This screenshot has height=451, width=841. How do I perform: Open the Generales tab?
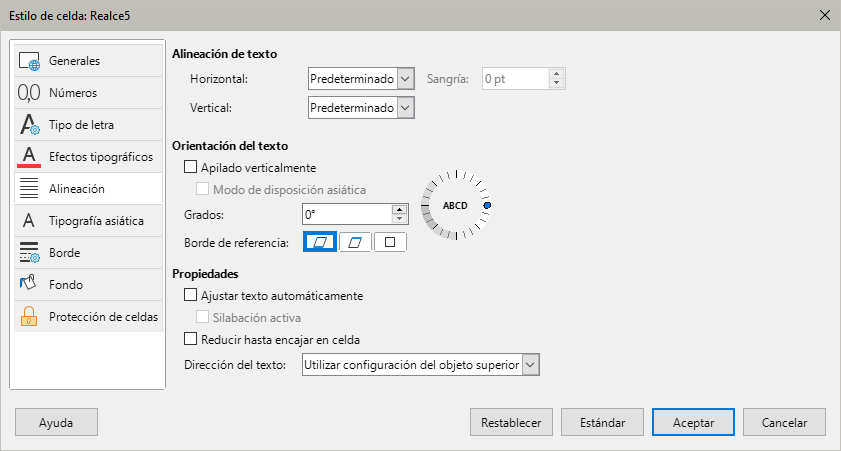(88, 61)
